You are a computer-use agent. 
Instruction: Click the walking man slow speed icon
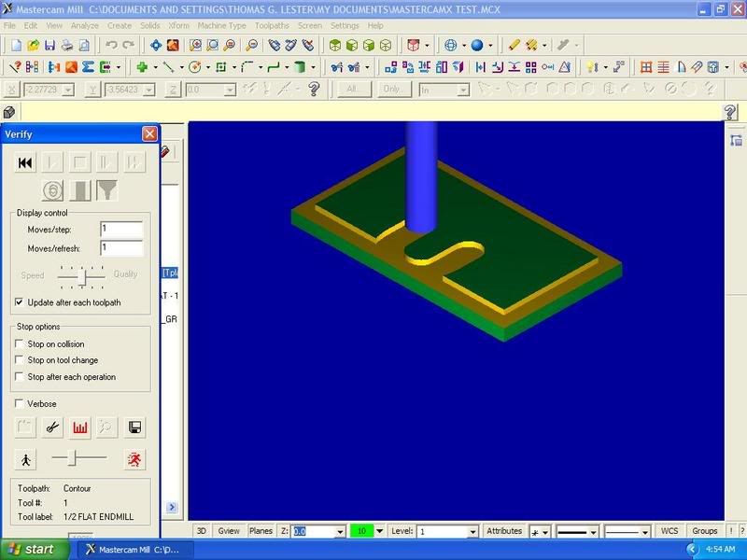point(25,459)
